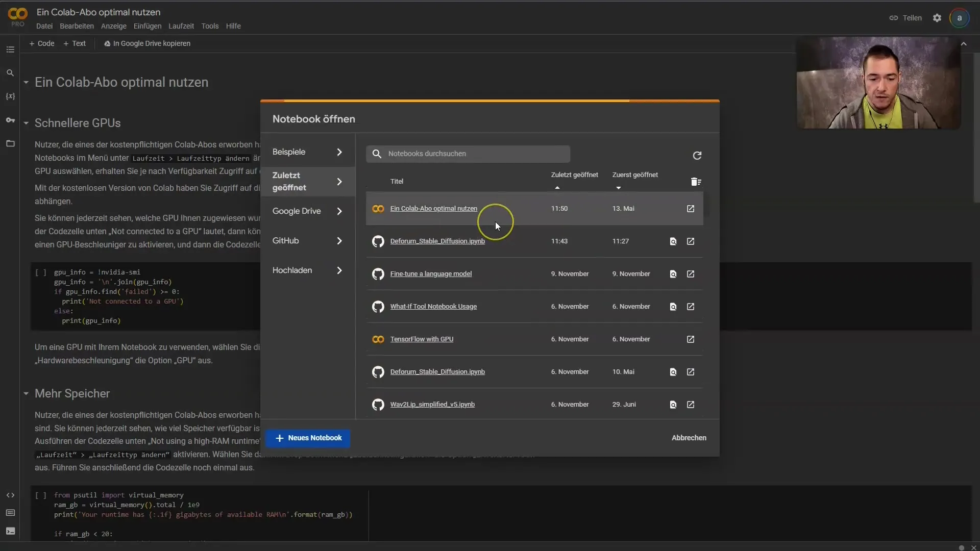Collapse the 'Schnellere GPUs' section
This screenshot has width=980, height=551.
[x=26, y=123]
